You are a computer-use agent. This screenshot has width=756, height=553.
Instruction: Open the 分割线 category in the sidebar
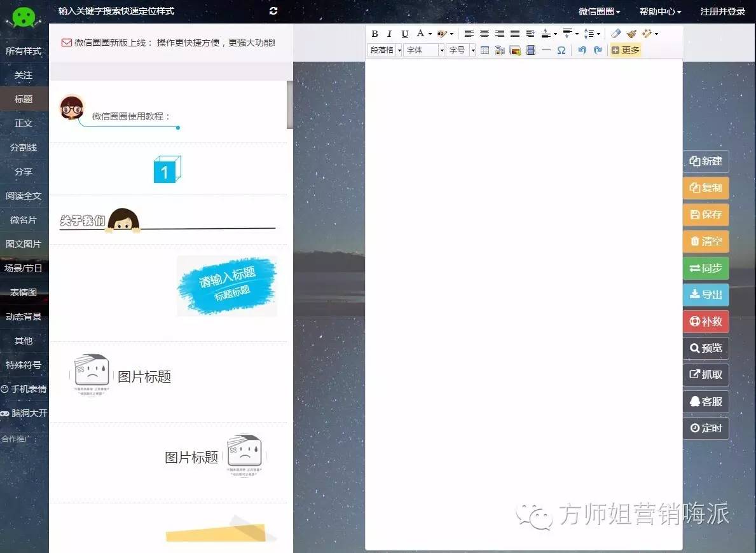pyautogui.click(x=24, y=147)
